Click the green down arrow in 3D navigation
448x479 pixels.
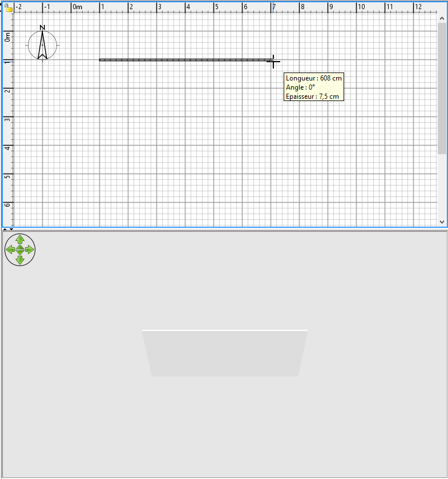point(20,260)
